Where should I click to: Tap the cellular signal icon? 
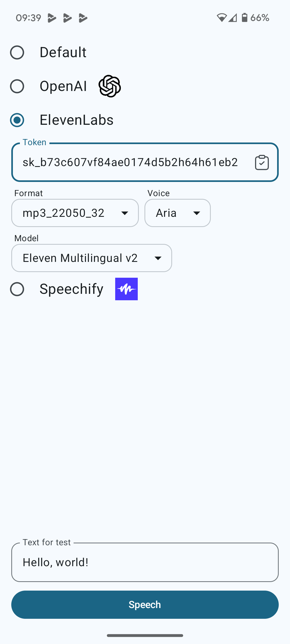point(233,18)
